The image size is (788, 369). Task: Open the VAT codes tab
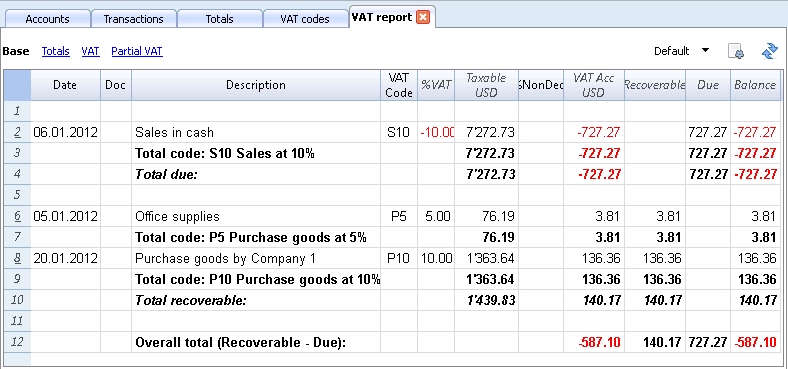[305, 19]
